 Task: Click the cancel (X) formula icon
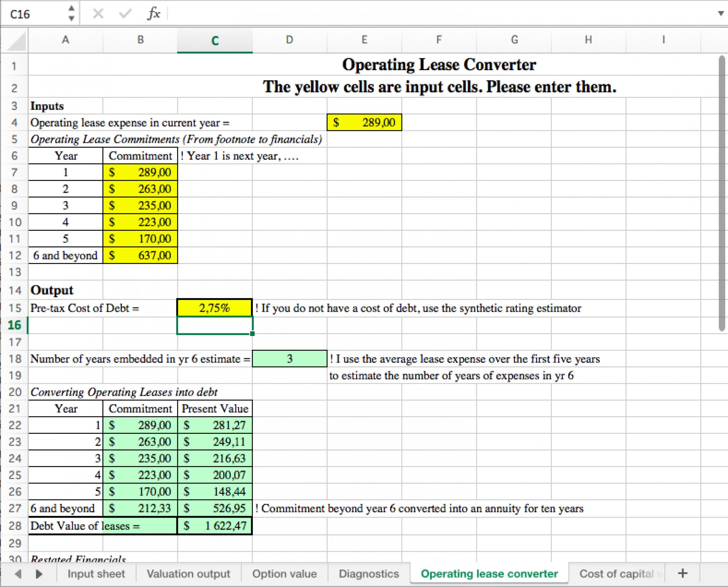98,14
